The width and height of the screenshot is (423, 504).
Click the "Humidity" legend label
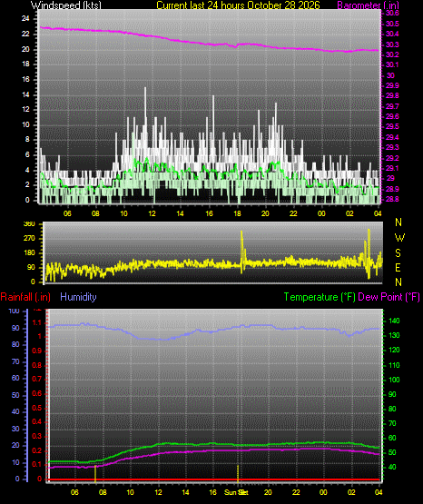(x=78, y=297)
